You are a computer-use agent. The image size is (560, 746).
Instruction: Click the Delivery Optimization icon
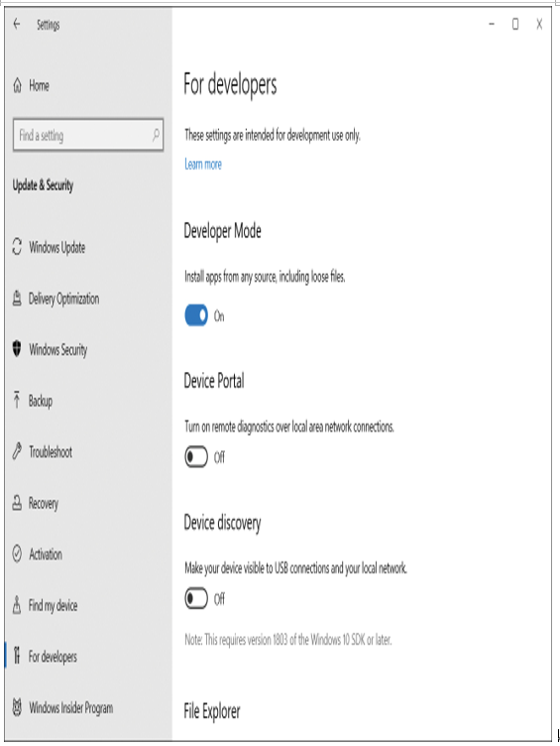tap(17, 299)
